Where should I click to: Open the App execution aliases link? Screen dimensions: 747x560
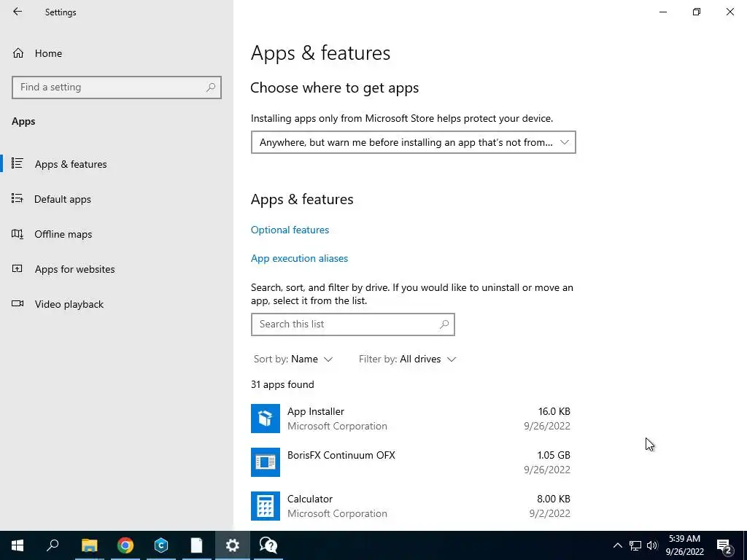click(x=299, y=259)
